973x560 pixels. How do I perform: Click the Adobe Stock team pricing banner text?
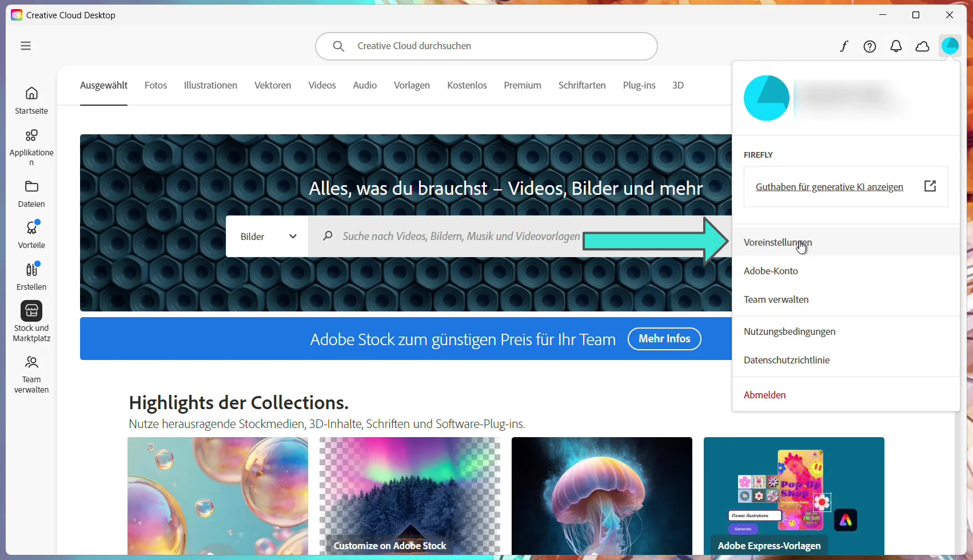(462, 339)
